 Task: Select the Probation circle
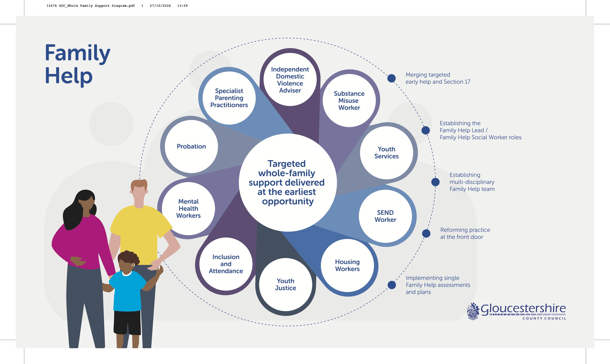191,146
